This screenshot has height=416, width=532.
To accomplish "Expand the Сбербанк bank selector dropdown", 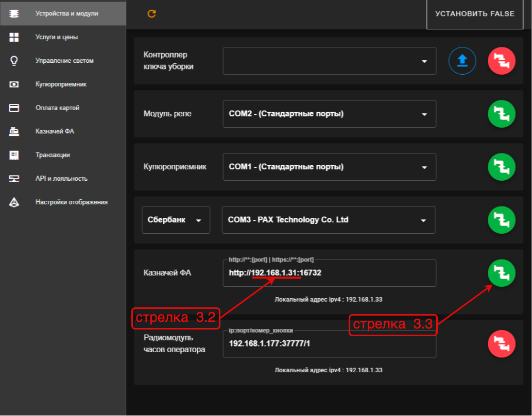I will [x=176, y=220].
